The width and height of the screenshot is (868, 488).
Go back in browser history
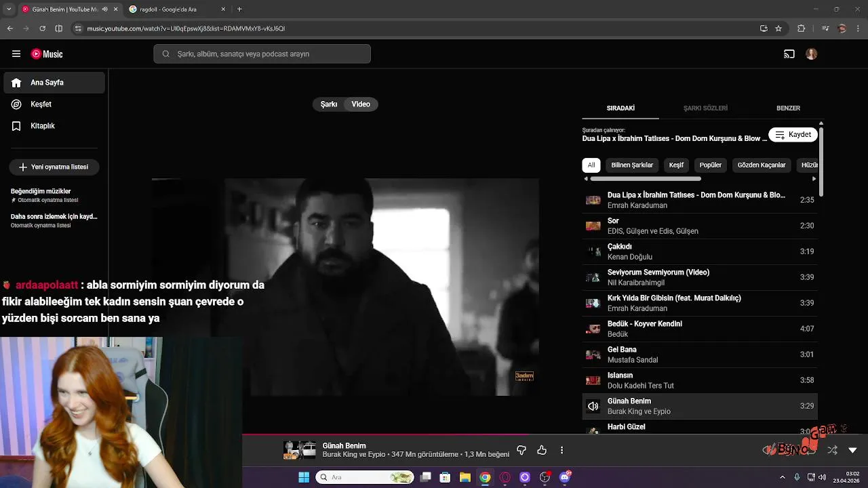point(9,28)
